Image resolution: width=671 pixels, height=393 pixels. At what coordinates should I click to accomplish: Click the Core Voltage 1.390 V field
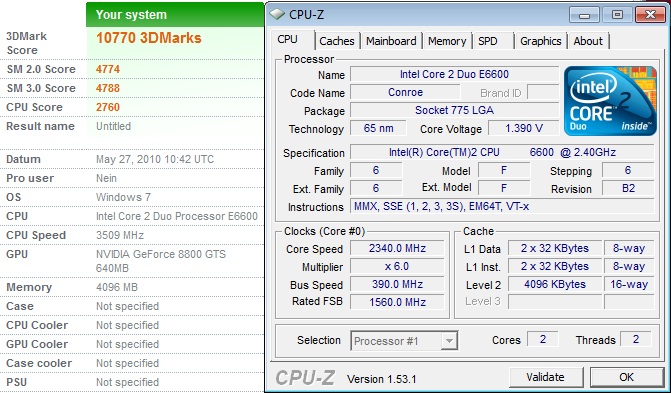524,128
